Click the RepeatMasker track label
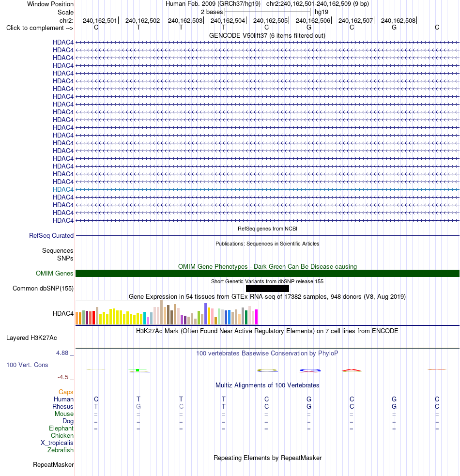460x476 pixels. tap(53, 465)
